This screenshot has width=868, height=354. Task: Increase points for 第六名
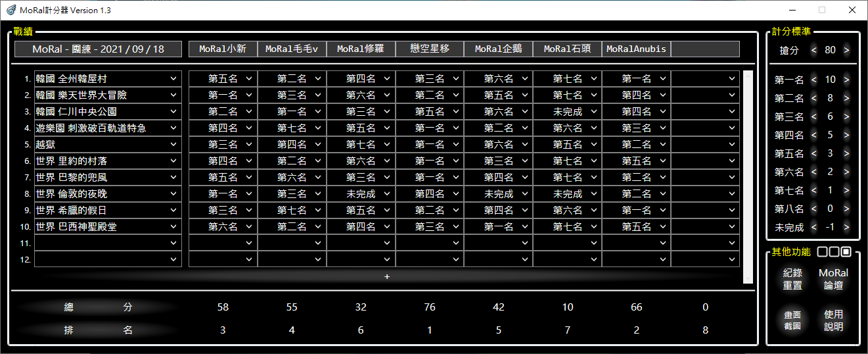pyautogui.click(x=846, y=172)
